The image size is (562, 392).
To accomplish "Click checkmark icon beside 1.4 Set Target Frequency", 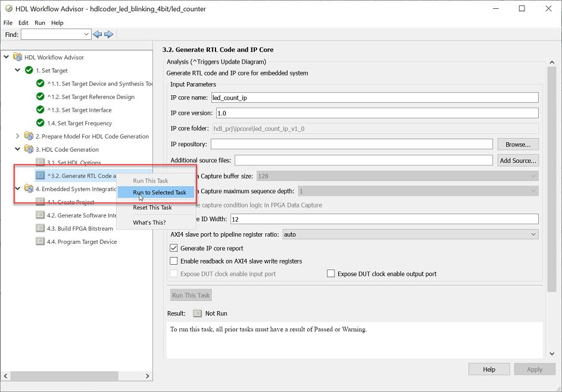I will [x=40, y=123].
